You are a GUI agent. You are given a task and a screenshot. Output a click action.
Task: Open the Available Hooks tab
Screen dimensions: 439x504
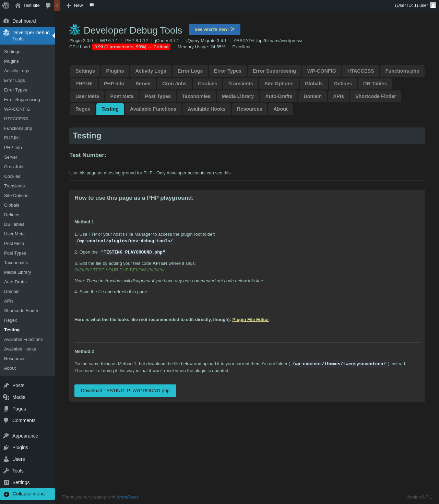(x=206, y=109)
